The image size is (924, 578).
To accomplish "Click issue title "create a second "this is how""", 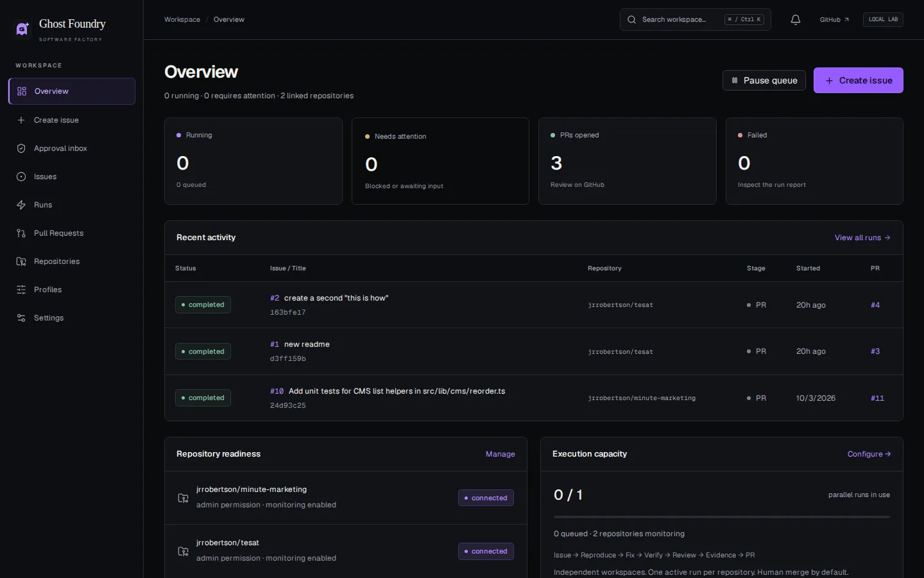I will pos(336,298).
